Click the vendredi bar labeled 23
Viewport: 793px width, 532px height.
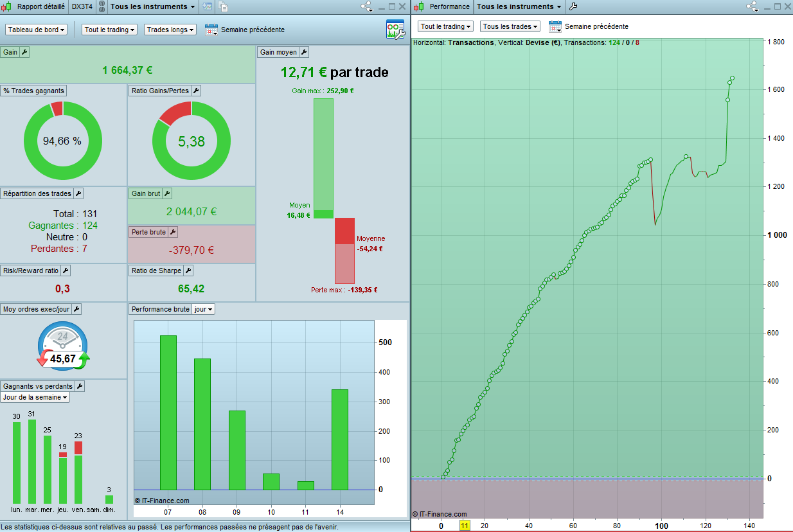click(78, 472)
